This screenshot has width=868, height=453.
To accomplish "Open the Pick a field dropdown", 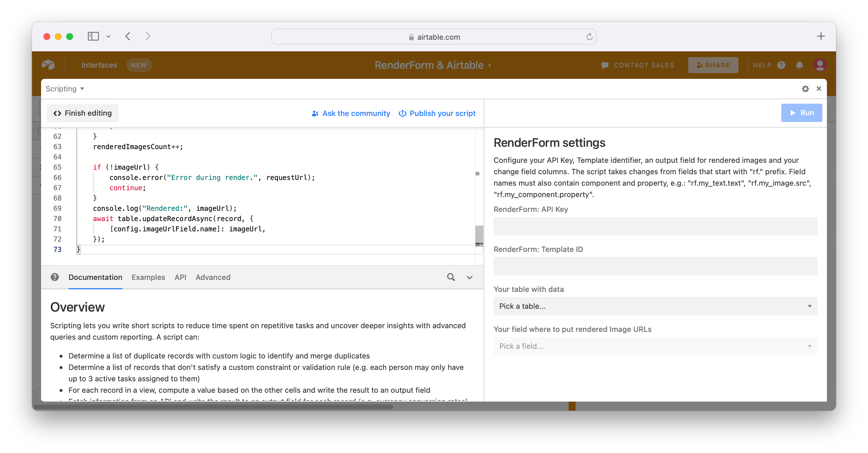I will pos(655,346).
